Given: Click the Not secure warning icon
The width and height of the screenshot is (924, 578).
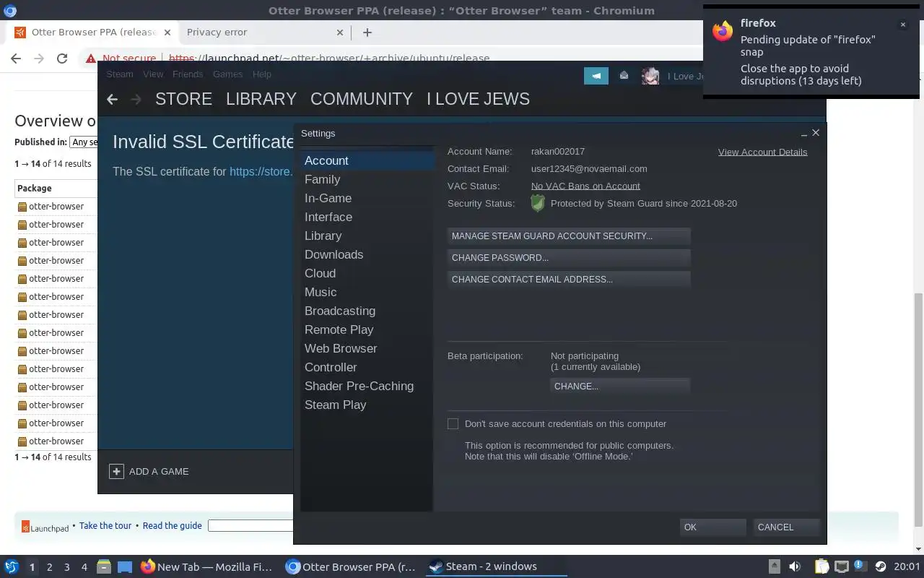Looking at the screenshot, I should [x=91, y=59].
